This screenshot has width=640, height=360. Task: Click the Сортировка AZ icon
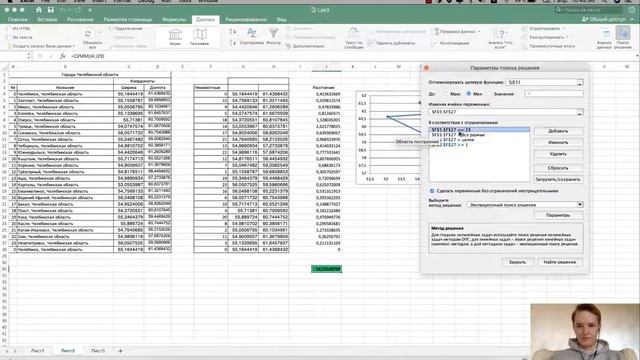click(x=251, y=33)
